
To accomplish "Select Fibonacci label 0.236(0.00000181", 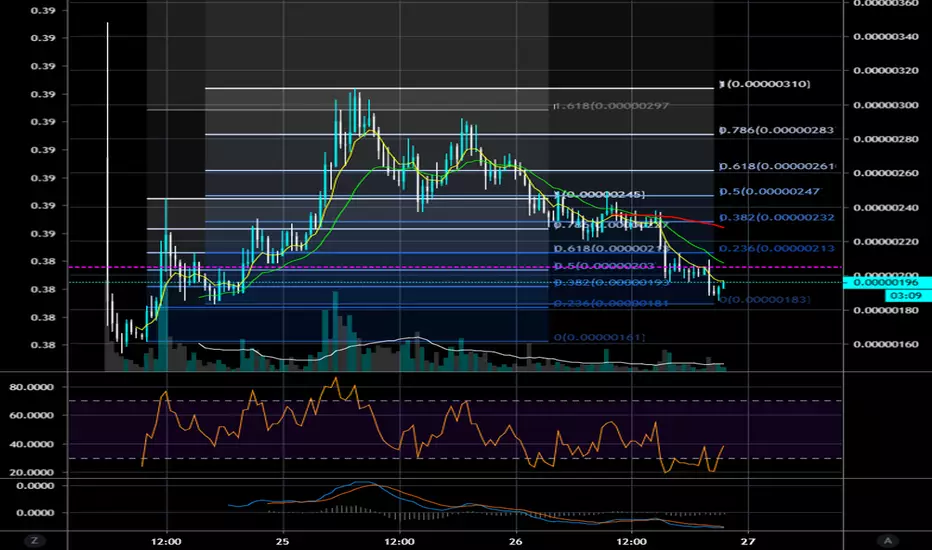I will point(611,304).
